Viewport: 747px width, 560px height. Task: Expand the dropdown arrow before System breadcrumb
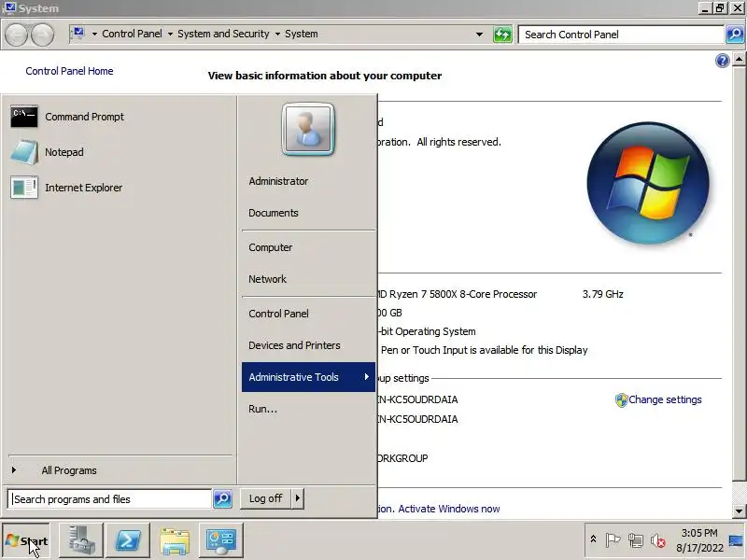(x=277, y=35)
